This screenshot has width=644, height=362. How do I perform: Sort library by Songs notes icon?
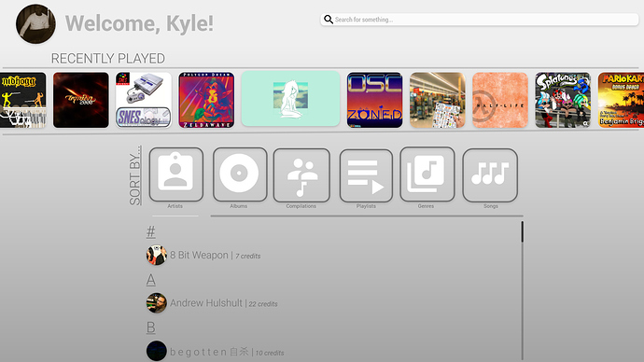490,175
